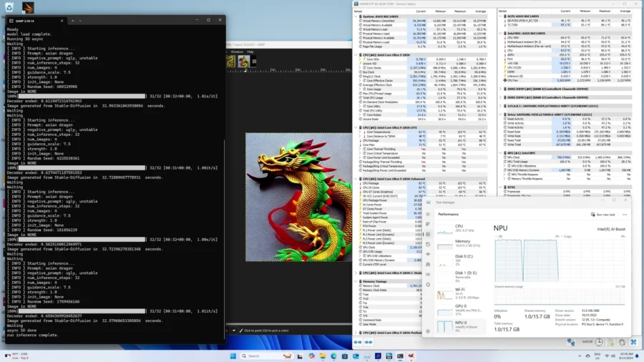Select the GPU 0 performance entry

[x=461, y=310]
